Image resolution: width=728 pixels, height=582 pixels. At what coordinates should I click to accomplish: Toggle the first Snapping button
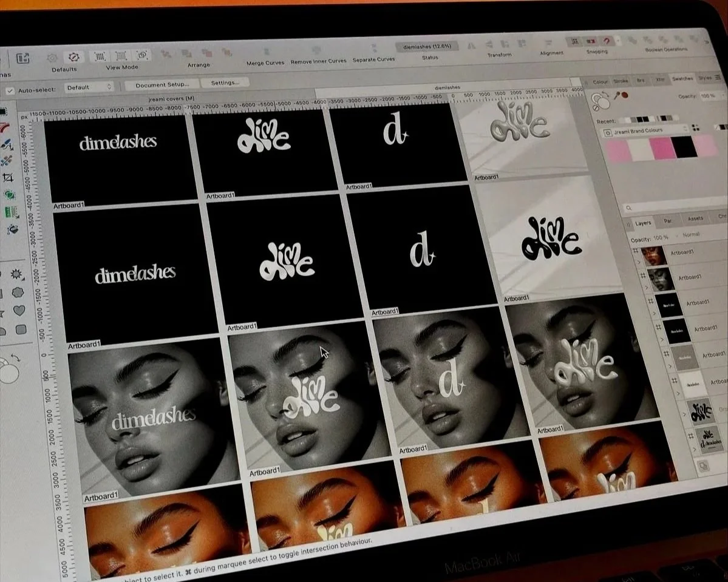[x=575, y=42]
